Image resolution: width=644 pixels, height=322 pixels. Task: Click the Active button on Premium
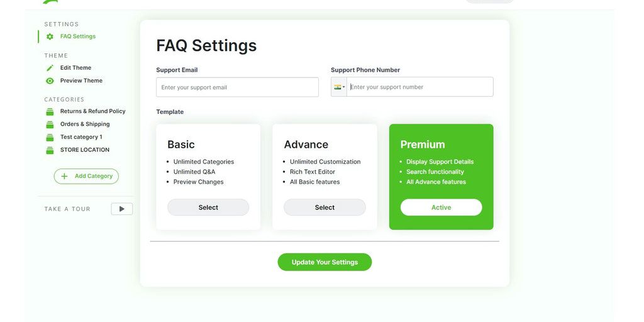(441, 208)
